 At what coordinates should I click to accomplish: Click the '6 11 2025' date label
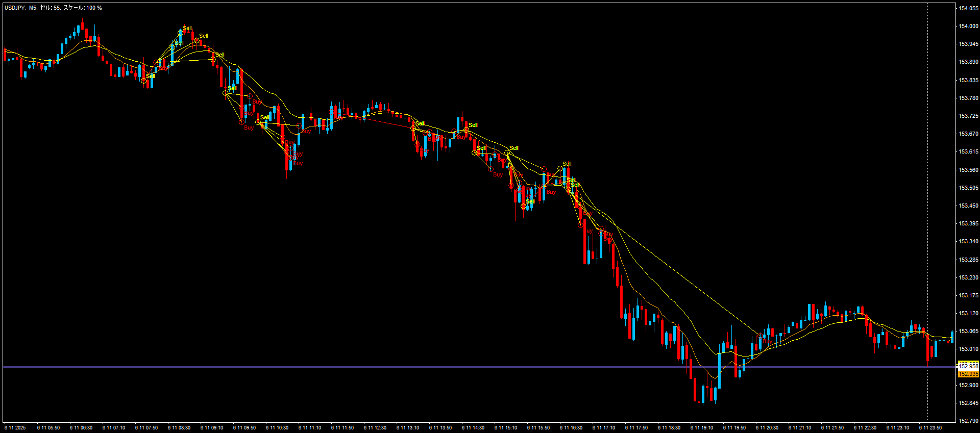(x=15, y=428)
